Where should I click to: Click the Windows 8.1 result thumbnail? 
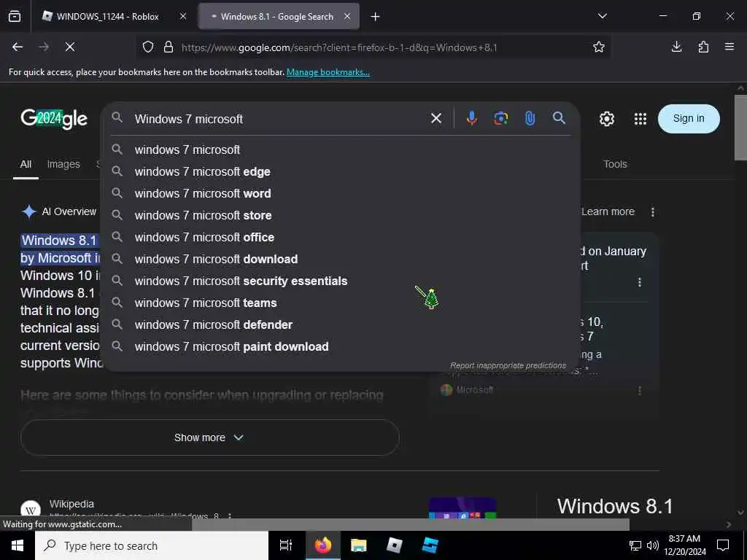coord(462,508)
